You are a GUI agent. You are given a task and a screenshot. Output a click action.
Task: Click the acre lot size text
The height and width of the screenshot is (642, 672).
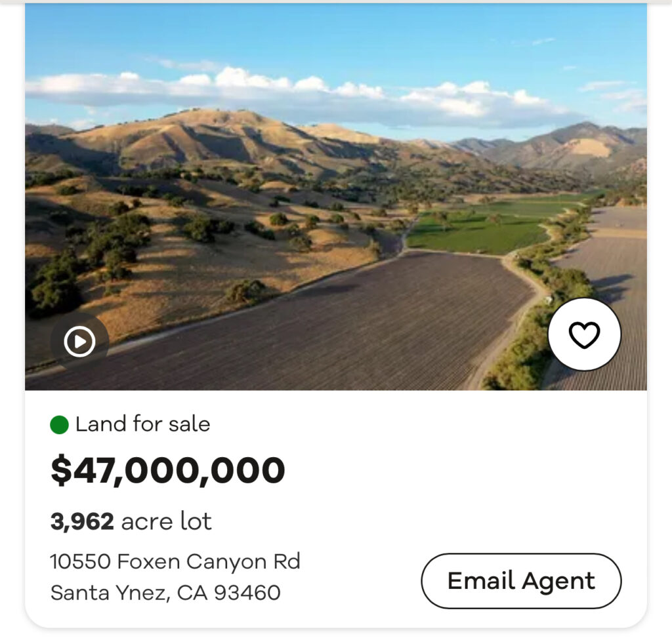[x=167, y=521]
